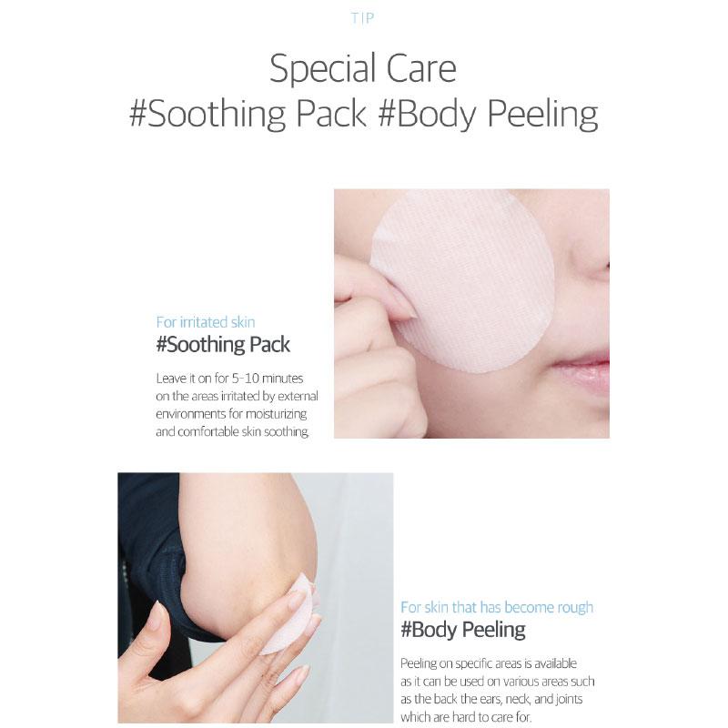
Task: Select the #Body Peeling hashtag in the title
Action: coord(488,114)
